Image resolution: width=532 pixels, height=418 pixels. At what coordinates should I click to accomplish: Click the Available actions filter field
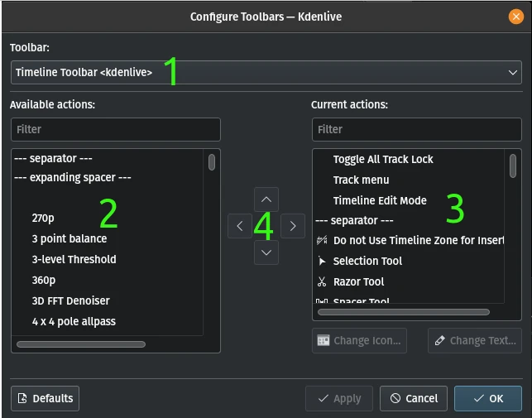(x=116, y=129)
